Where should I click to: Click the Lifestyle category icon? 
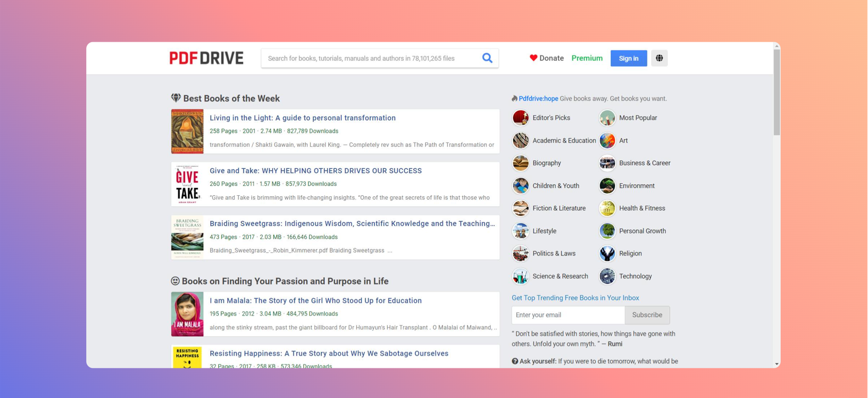click(521, 231)
